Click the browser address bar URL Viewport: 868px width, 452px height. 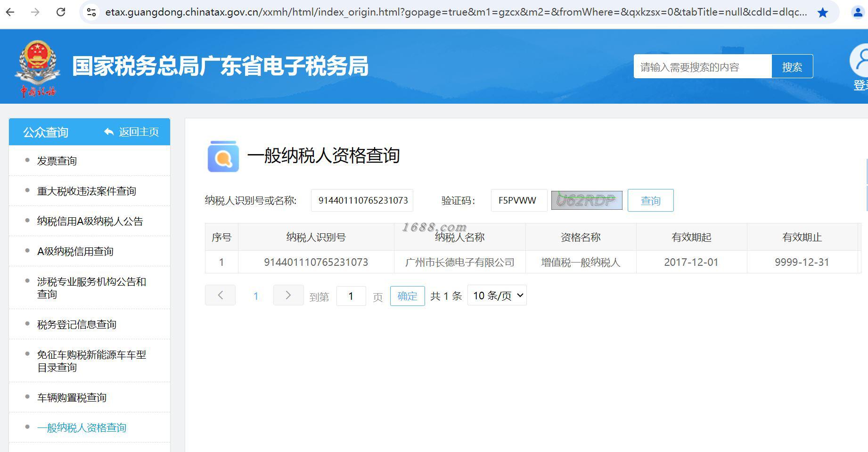(x=456, y=12)
